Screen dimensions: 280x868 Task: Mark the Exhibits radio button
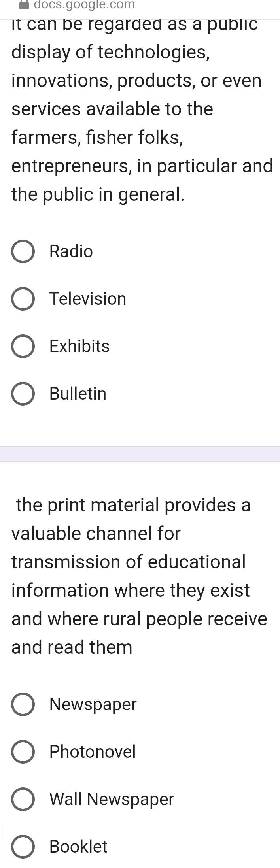coord(23,346)
